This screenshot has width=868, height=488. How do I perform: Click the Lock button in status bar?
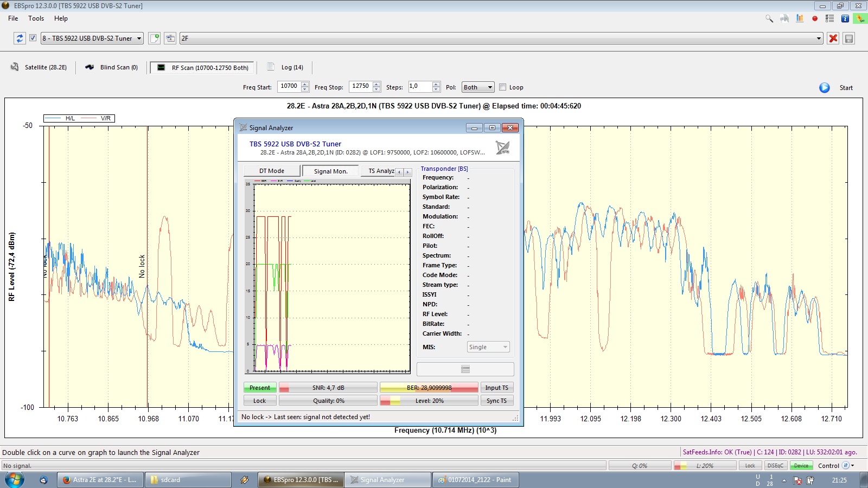(750, 466)
